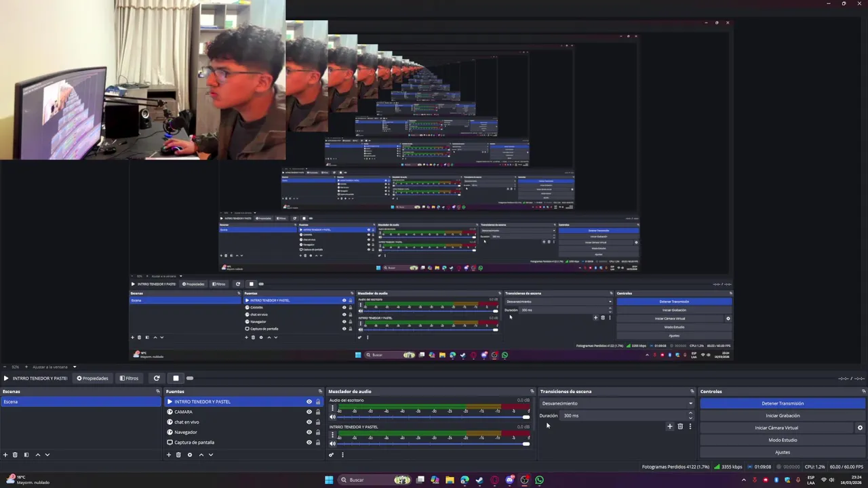The image size is (868, 488).
Task: Toggle the lock on Captura de pantalla
Action: coord(318,443)
